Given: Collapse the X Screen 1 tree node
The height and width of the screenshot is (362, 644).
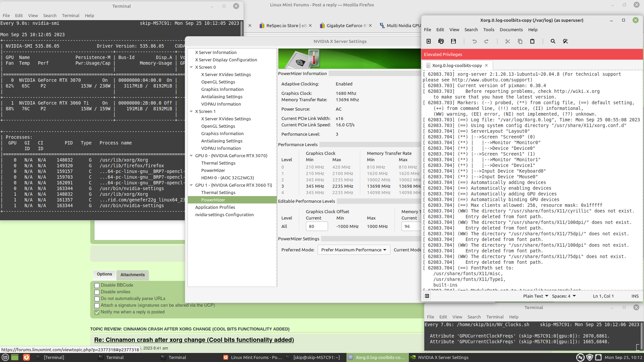Looking at the screenshot, I should (191, 111).
